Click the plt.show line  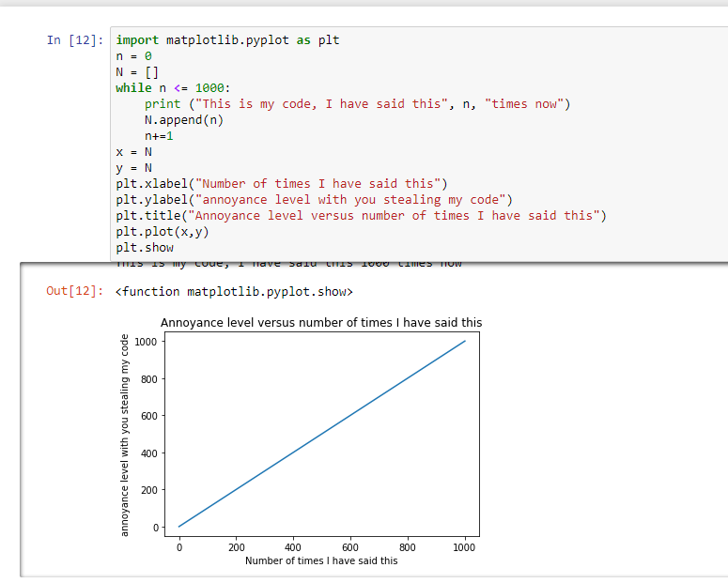tap(145, 248)
